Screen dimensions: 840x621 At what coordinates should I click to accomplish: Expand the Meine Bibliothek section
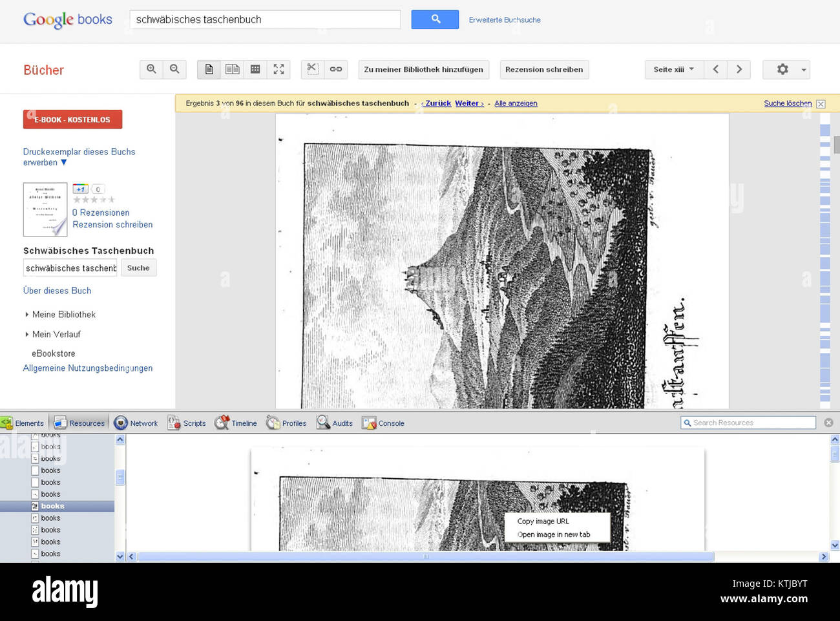60,315
